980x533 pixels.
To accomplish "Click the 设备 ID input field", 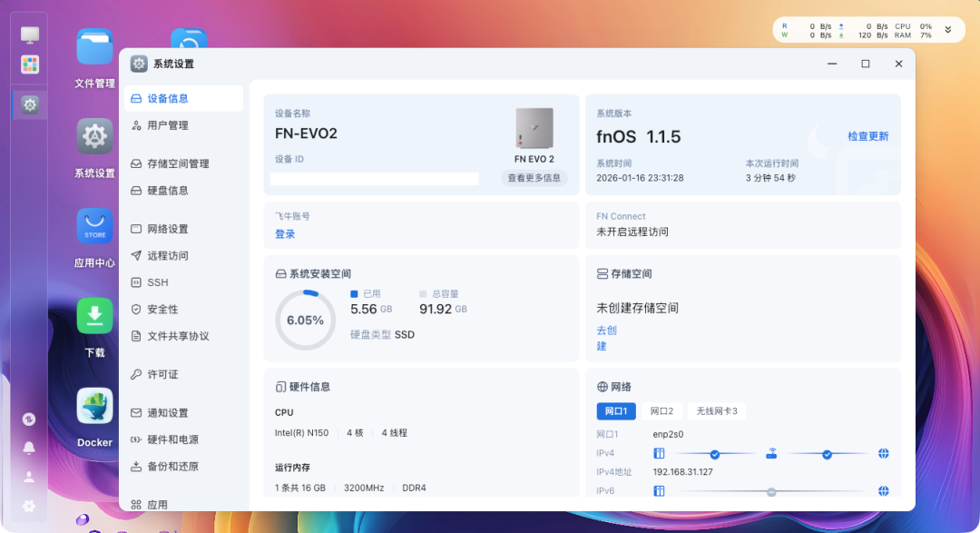I will (x=374, y=178).
